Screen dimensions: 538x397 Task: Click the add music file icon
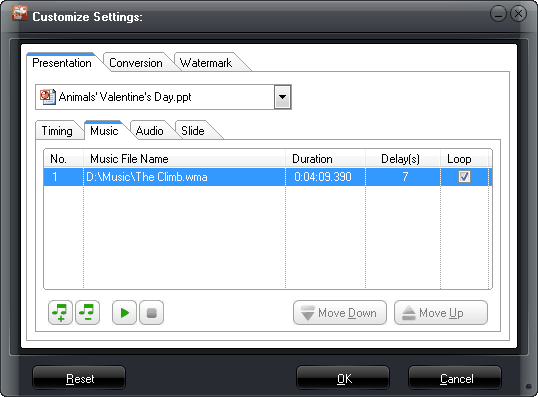click(x=60, y=313)
